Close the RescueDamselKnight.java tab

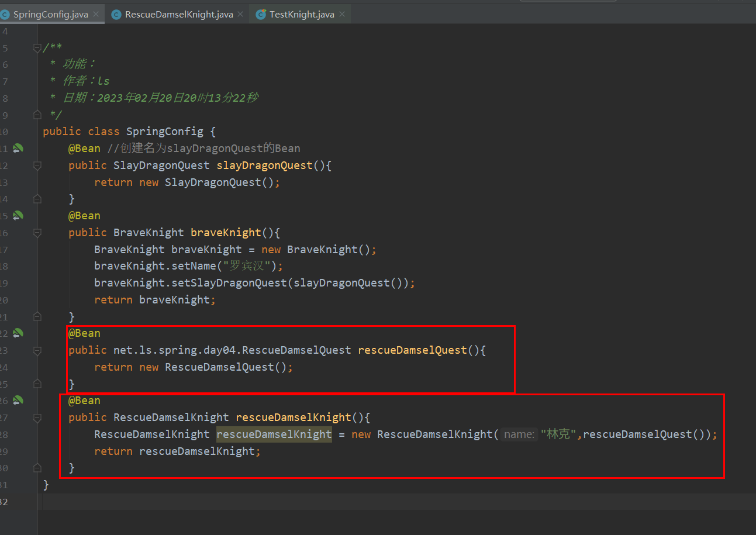point(240,15)
